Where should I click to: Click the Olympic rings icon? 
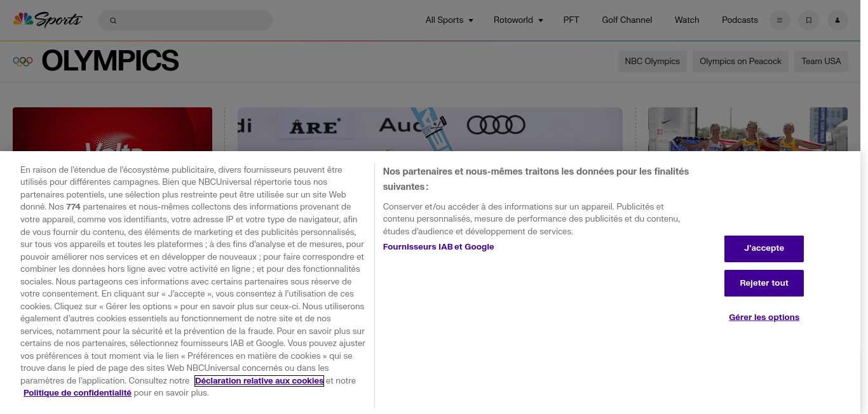pyautogui.click(x=23, y=62)
